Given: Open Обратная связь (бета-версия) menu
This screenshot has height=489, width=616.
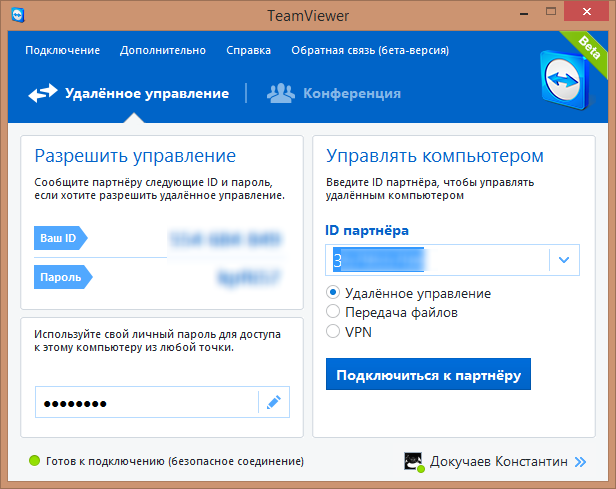Looking at the screenshot, I should click(370, 50).
